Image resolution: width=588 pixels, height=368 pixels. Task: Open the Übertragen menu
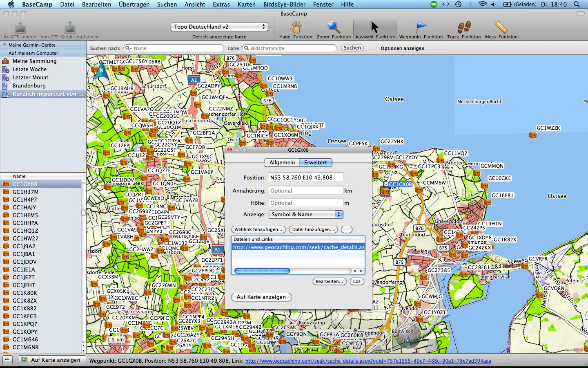(134, 4)
